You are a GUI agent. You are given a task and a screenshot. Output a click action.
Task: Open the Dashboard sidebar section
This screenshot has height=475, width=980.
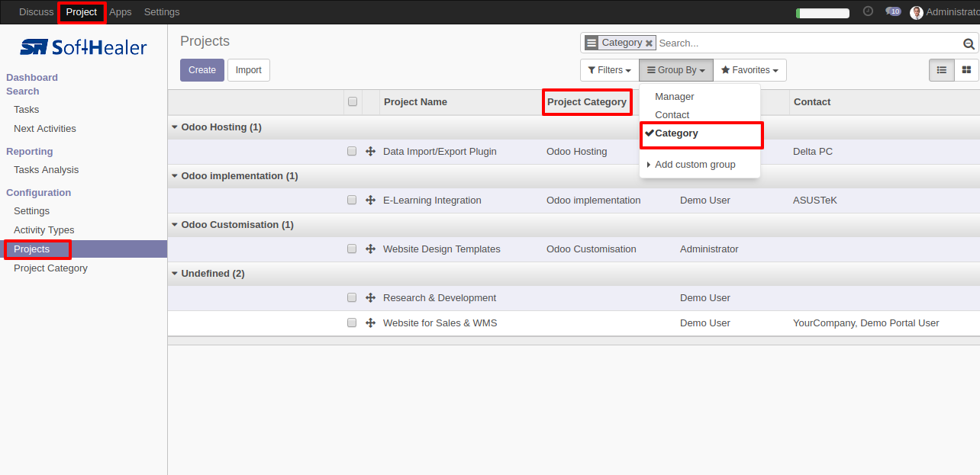[x=32, y=78]
